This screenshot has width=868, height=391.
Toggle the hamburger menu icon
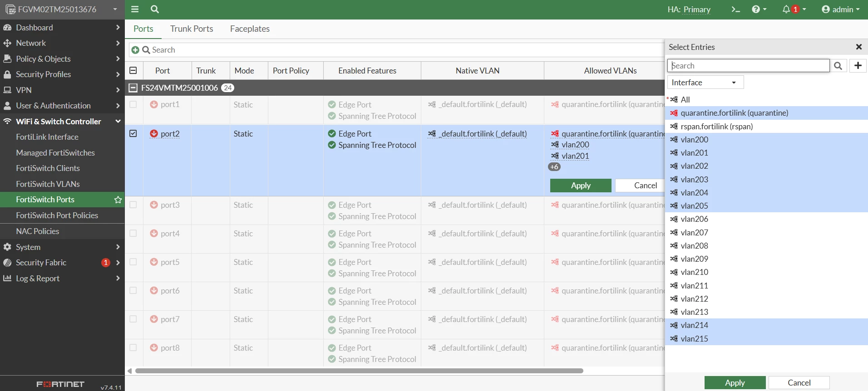[x=135, y=9]
